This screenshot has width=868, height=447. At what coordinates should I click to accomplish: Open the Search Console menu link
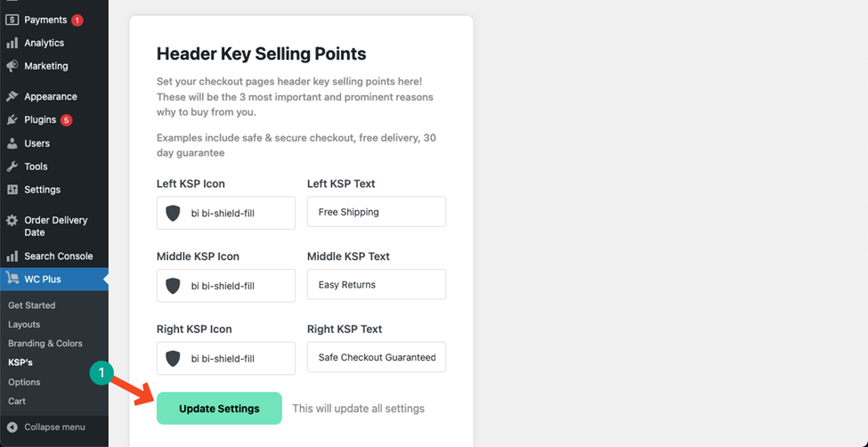pos(58,256)
